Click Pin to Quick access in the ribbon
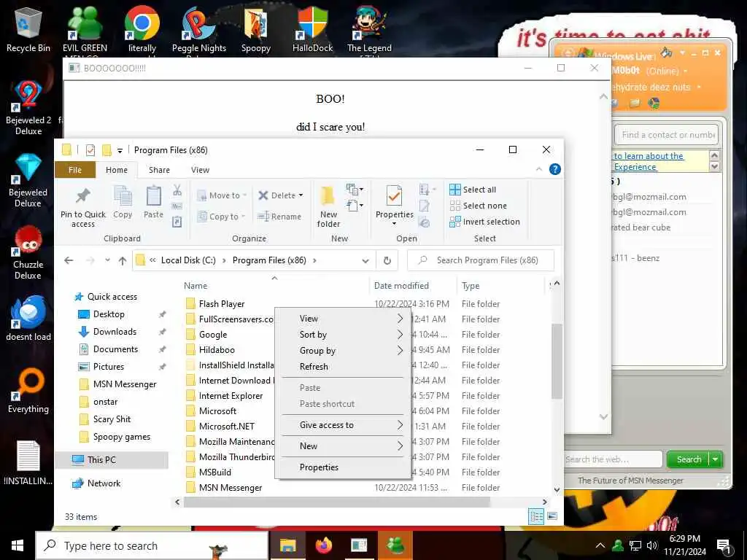 (x=83, y=206)
